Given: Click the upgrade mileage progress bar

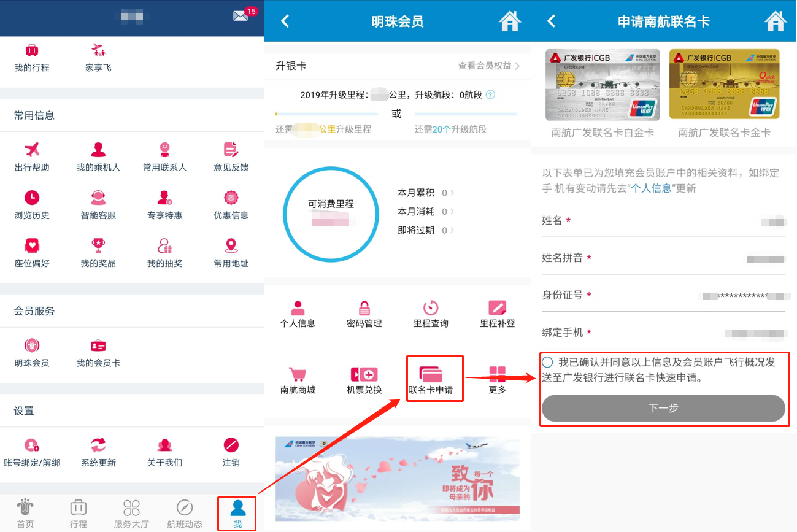Looking at the screenshot, I should 328,114.
